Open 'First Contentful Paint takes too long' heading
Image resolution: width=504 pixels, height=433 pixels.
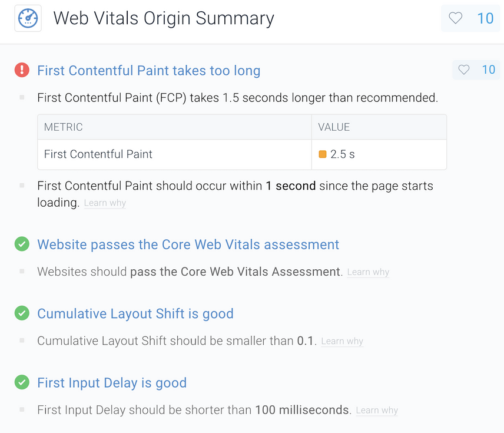149,71
